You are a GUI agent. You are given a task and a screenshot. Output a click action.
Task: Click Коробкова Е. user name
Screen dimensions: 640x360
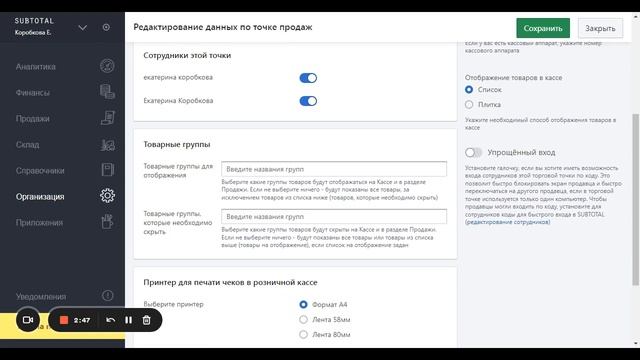tap(33, 33)
